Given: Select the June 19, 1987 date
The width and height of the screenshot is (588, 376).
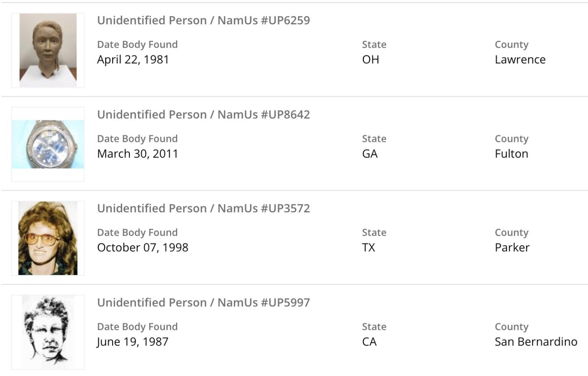Looking at the screenshot, I should (x=132, y=342).
